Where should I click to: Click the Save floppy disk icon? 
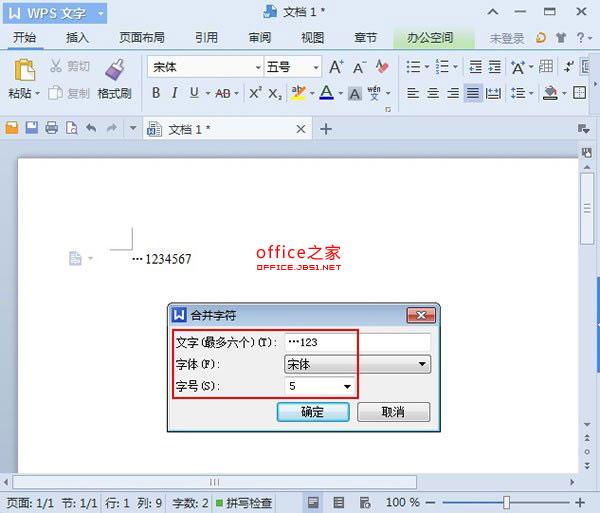point(32,128)
